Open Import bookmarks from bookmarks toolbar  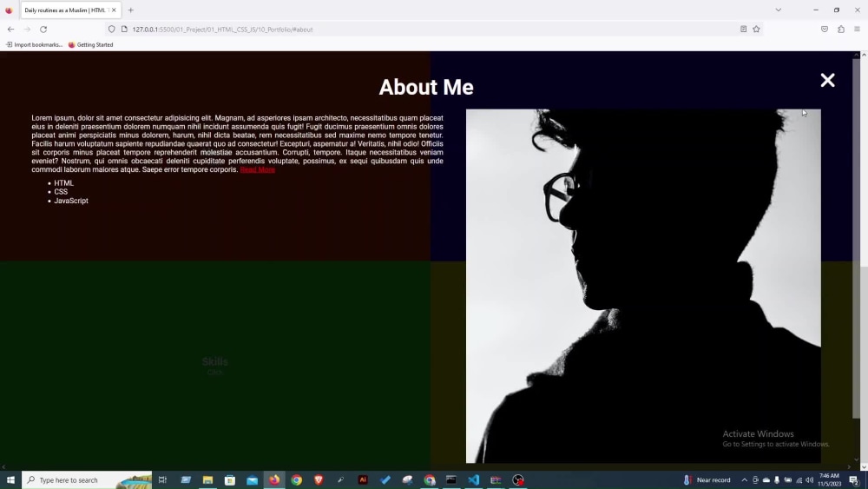[x=35, y=45]
